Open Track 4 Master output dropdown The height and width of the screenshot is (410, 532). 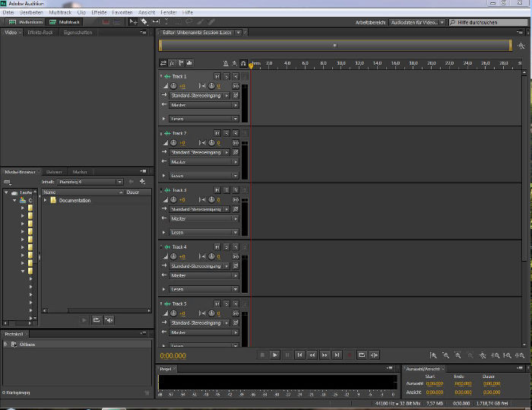[x=204, y=276]
